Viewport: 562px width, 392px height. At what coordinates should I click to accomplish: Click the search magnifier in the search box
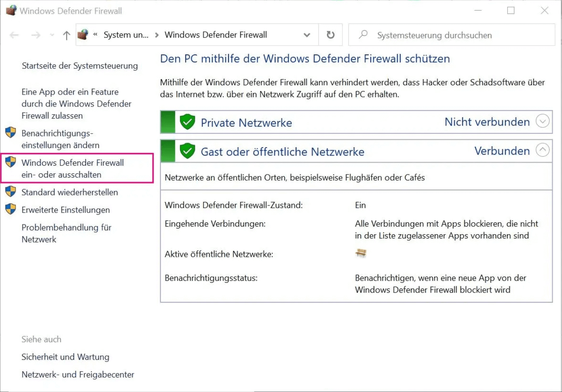click(363, 34)
